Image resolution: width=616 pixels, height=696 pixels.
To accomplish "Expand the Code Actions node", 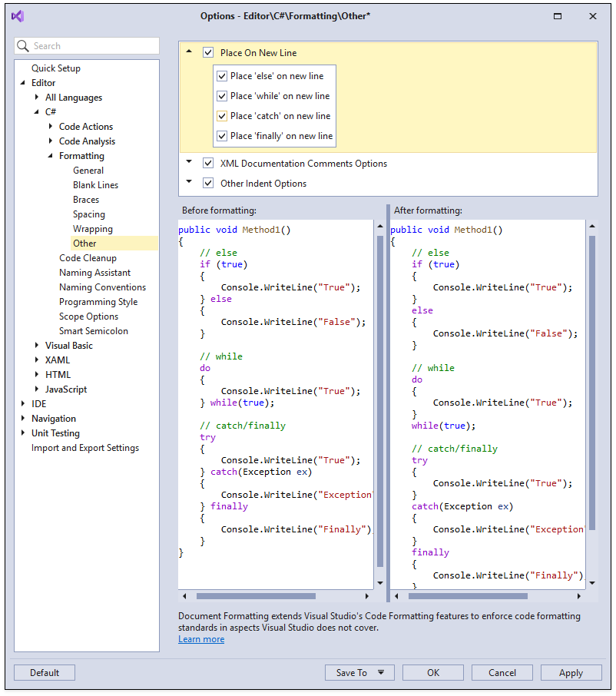I will [51, 126].
